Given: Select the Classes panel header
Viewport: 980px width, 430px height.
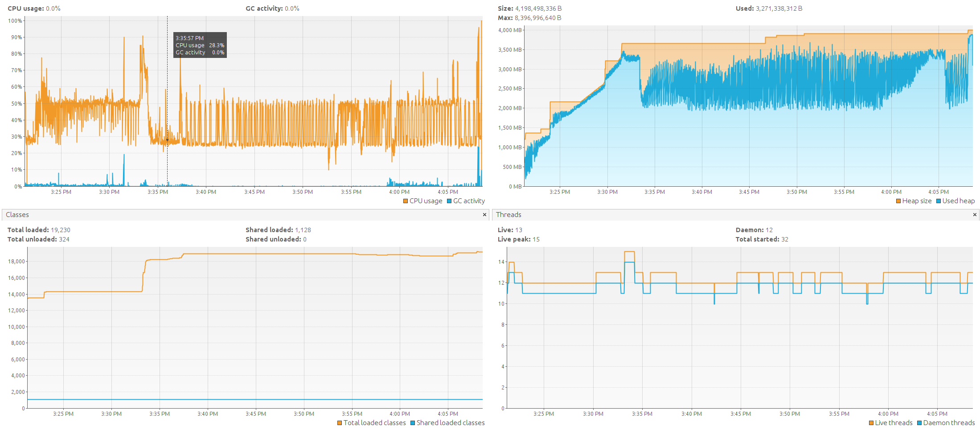Looking at the screenshot, I should tap(18, 215).
